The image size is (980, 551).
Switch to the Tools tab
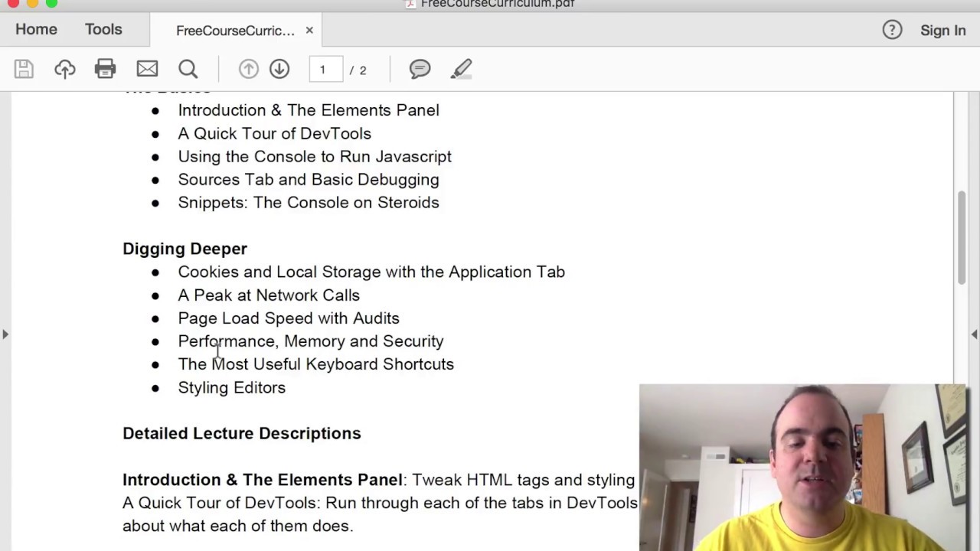click(103, 29)
